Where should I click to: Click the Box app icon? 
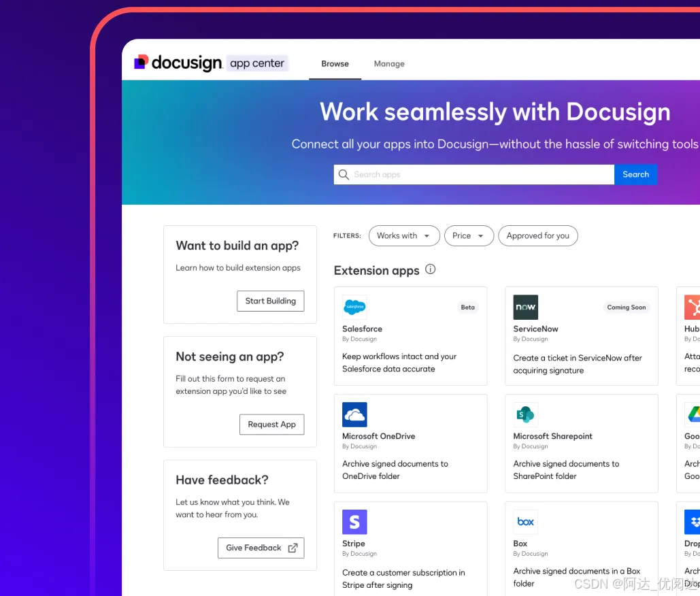coord(525,522)
